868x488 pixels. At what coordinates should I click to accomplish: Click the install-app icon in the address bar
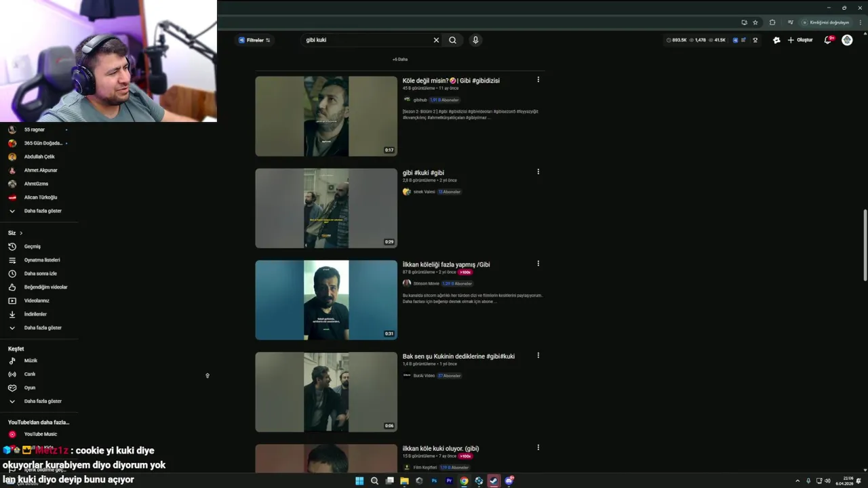pyautogui.click(x=744, y=22)
